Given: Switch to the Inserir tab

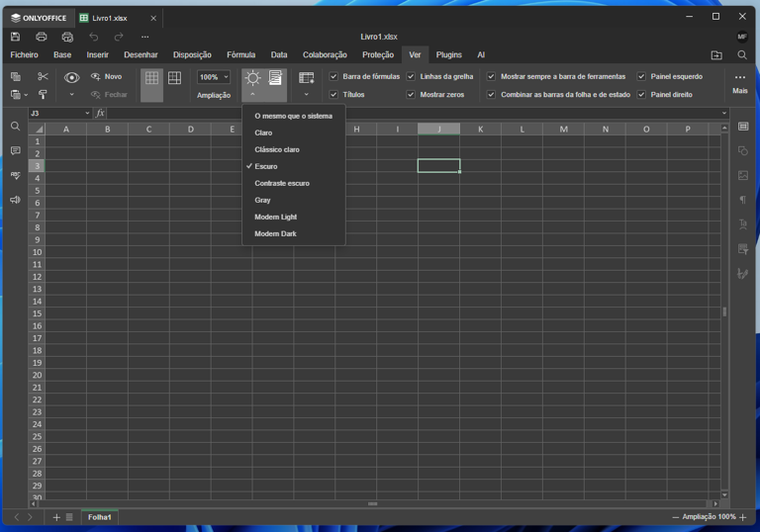Looking at the screenshot, I should pyautogui.click(x=97, y=54).
